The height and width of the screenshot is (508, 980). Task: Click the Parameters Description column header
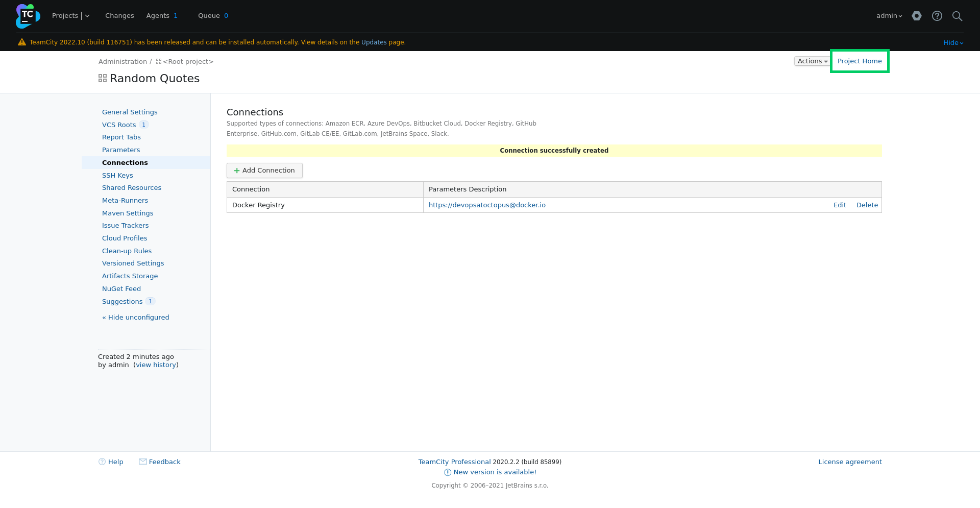click(652, 189)
